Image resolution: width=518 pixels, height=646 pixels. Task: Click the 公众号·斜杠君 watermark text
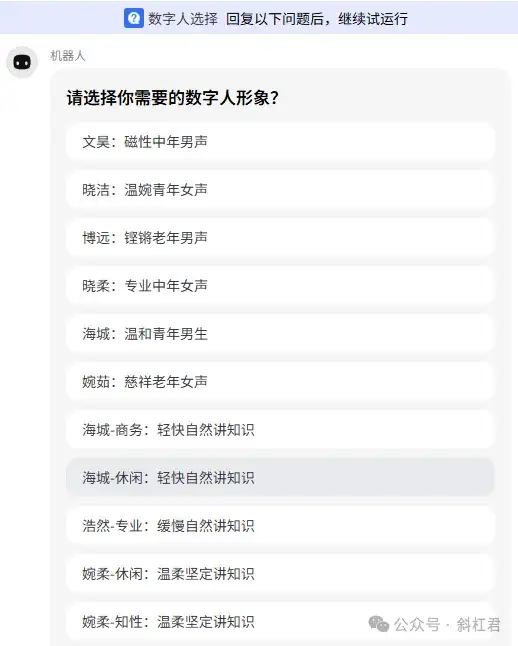(447, 625)
